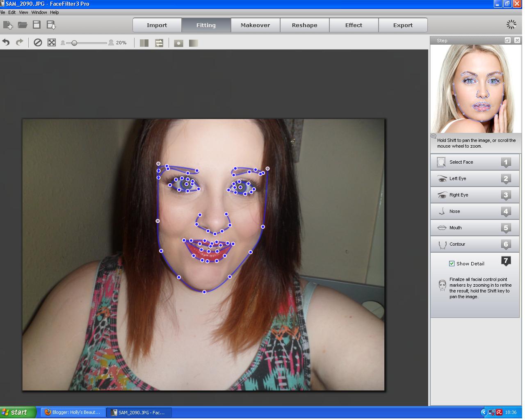Viewport: 525px width, 420px height.
Task: Open the File menu
Action: 2,12
